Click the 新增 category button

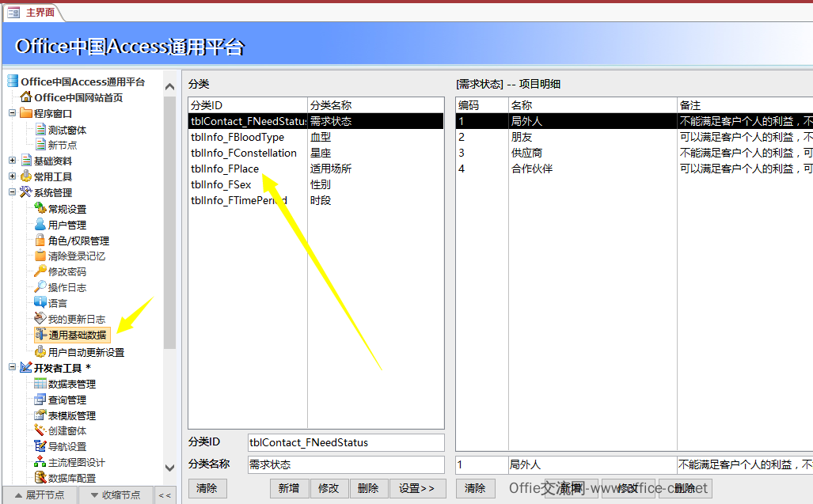coord(289,488)
